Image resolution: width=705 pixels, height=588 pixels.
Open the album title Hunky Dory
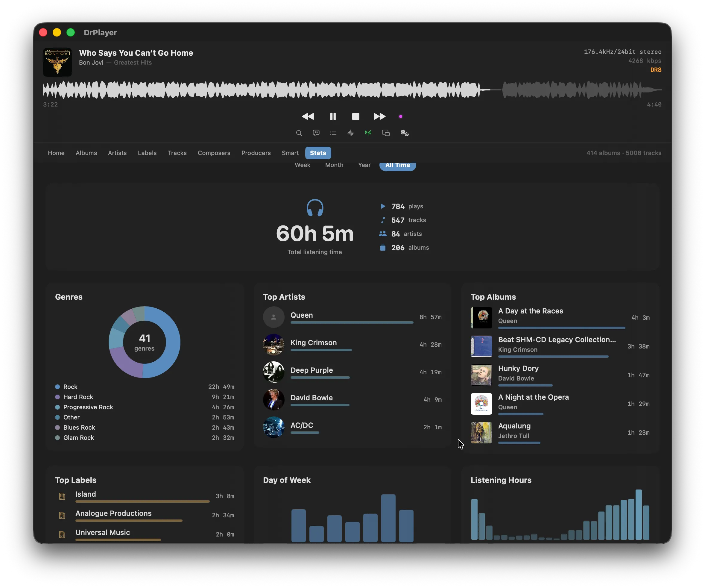(x=518, y=368)
